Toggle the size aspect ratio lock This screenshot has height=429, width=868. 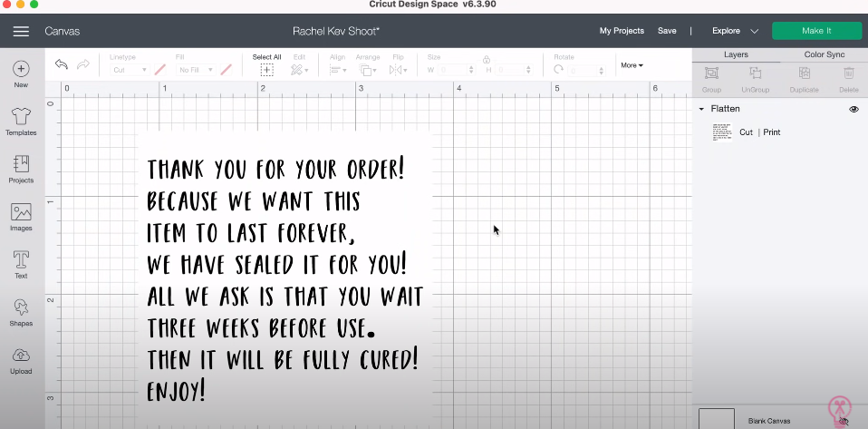coord(487,59)
